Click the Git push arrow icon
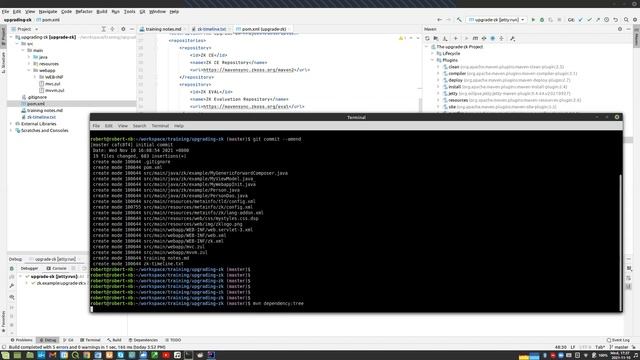The width and height of the screenshot is (640, 360). [598, 20]
